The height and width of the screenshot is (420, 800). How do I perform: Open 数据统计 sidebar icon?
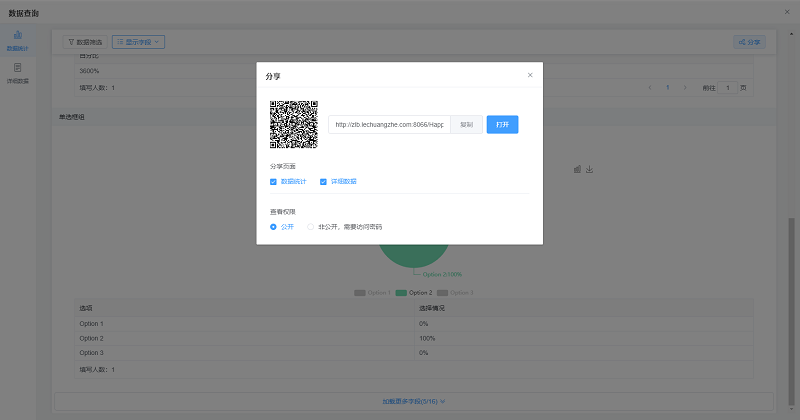[18, 40]
